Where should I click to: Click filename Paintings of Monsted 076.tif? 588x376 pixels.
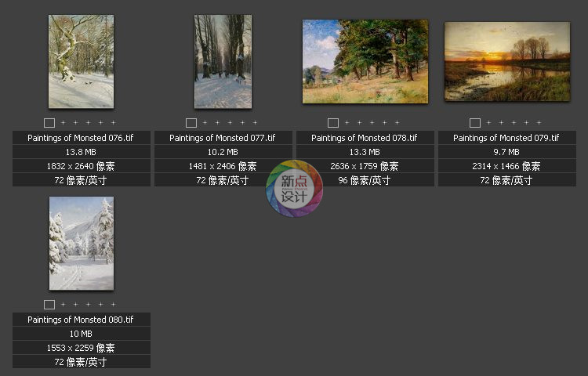point(81,138)
